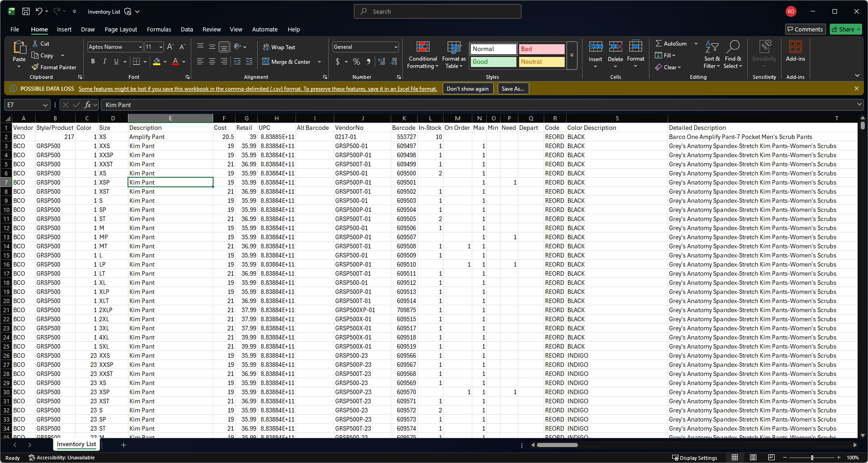Switch to the Data tab
Screen dimensions: 868x463
[x=187, y=29]
